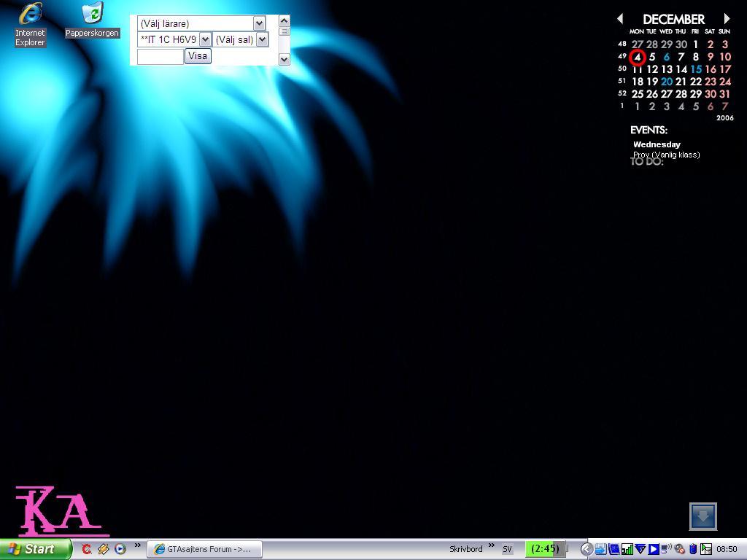
Task: Go to next month in calendar
Action: click(727, 18)
